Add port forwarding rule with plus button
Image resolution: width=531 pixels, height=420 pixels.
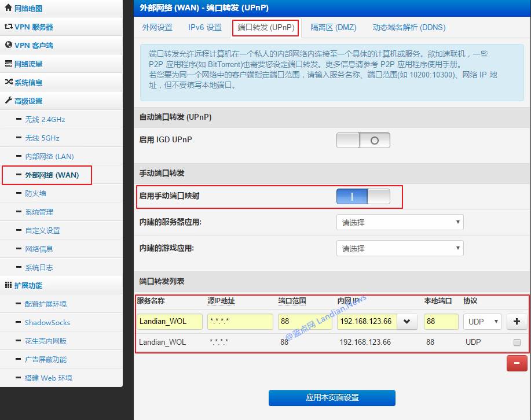point(517,321)
